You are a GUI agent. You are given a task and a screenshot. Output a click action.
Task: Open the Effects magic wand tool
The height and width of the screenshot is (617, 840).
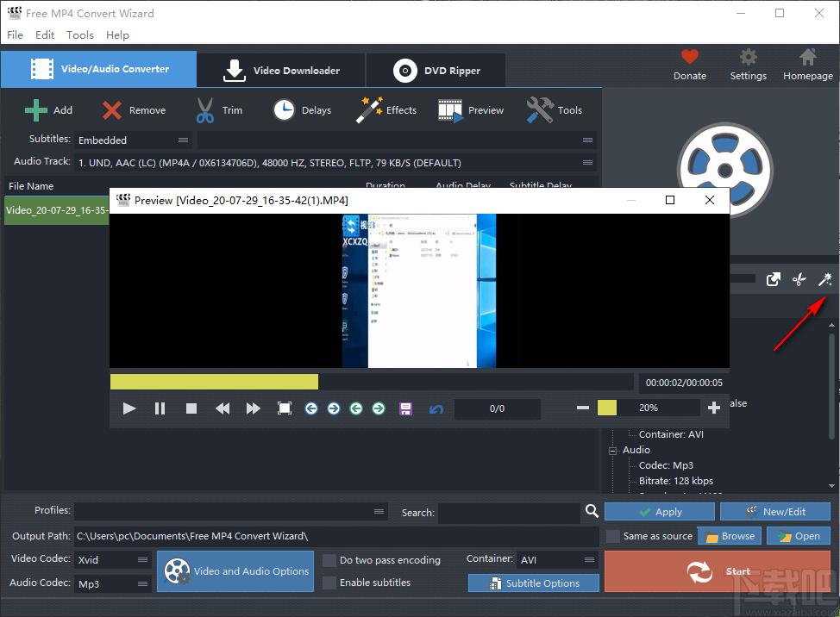369,110
